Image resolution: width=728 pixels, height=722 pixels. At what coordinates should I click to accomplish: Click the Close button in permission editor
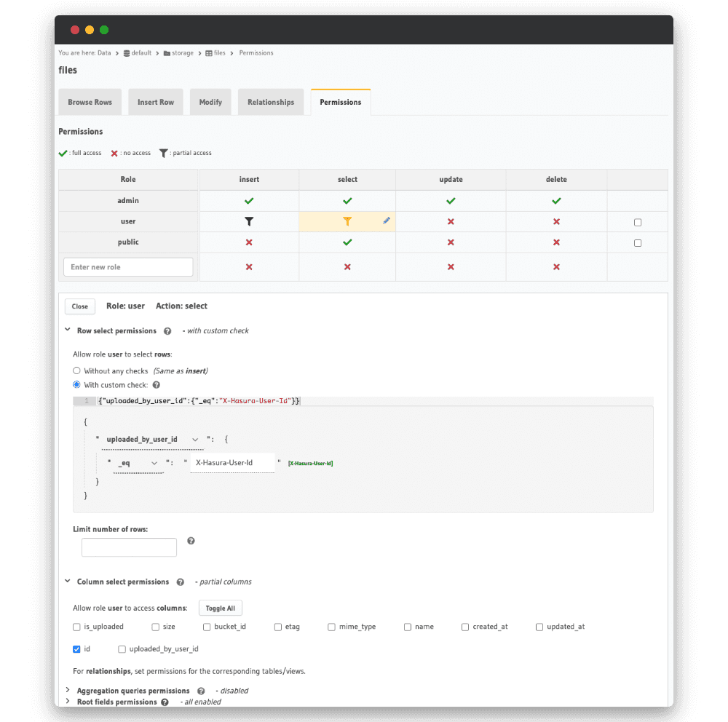80,306
